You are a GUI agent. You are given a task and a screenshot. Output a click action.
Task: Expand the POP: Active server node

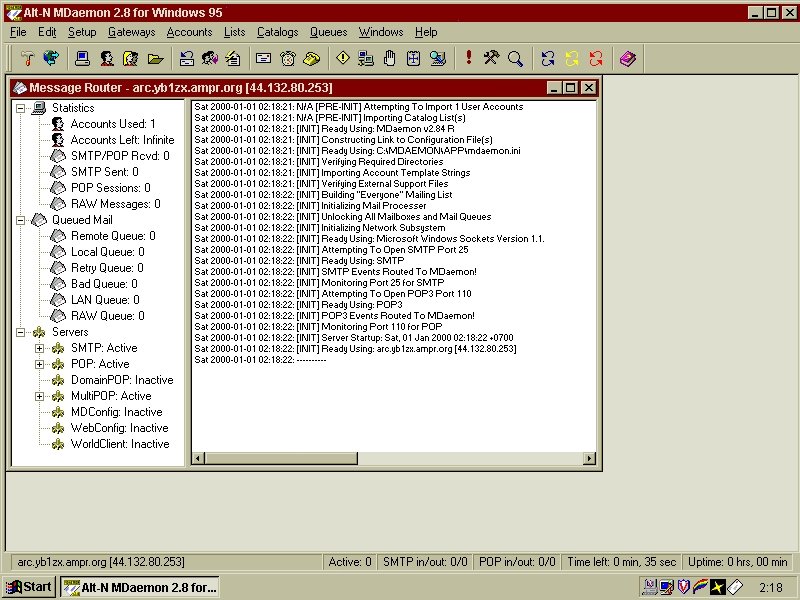[39, 364]
